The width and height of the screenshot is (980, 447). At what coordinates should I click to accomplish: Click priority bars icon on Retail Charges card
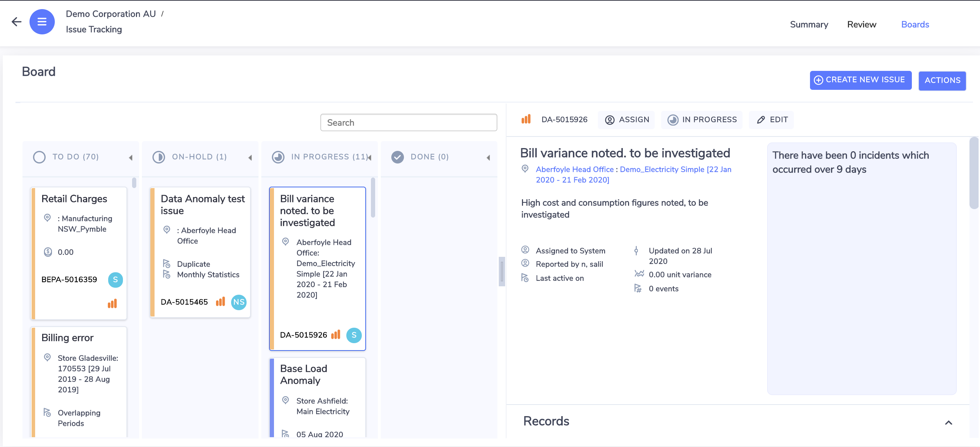coord(112,303)
